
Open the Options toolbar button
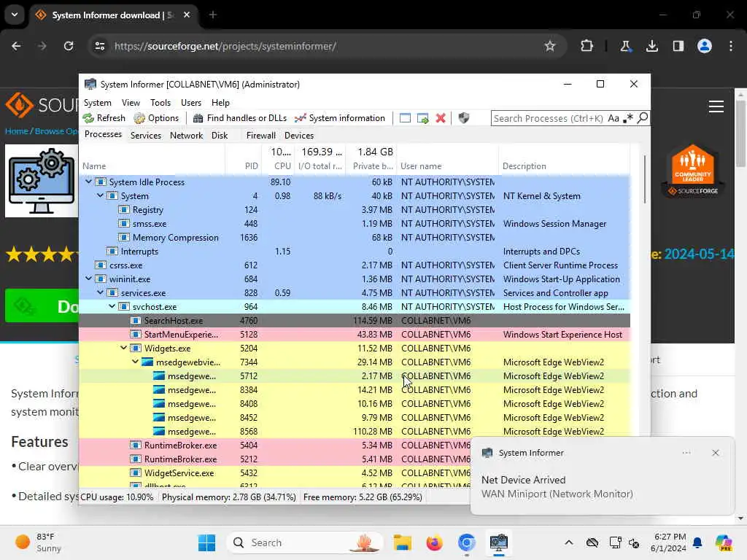(x=156, y=118)
